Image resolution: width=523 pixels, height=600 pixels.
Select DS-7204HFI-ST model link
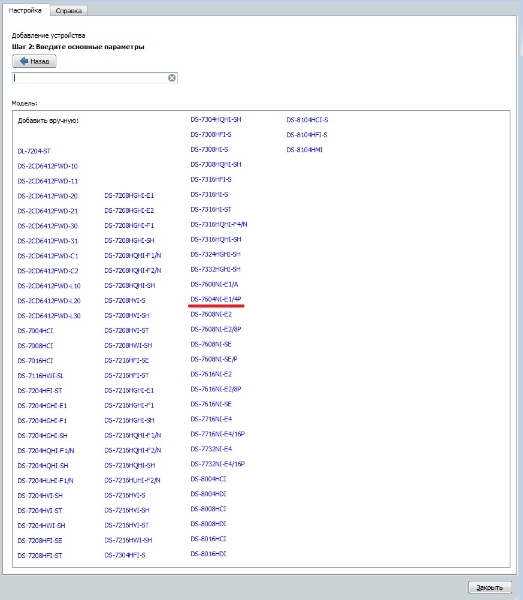(x=40, y=391)
